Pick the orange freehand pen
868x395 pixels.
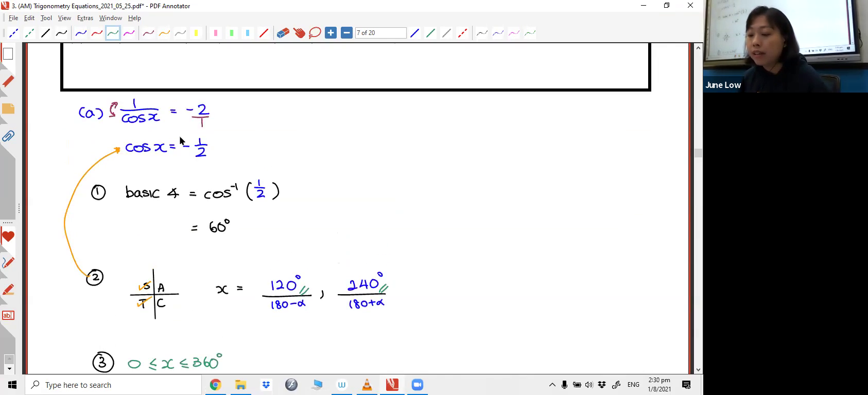(164, 33)
